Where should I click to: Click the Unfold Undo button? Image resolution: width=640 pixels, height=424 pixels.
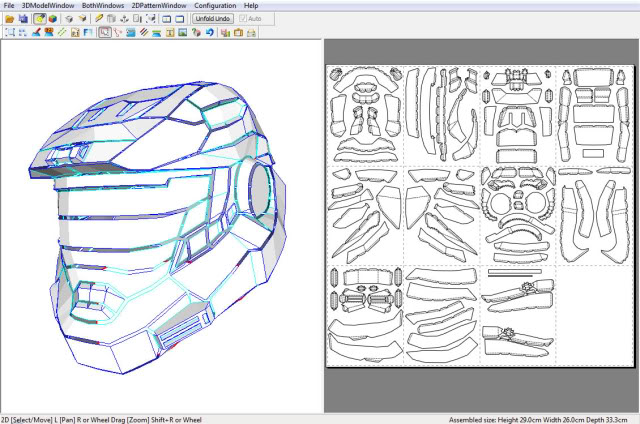213,18
